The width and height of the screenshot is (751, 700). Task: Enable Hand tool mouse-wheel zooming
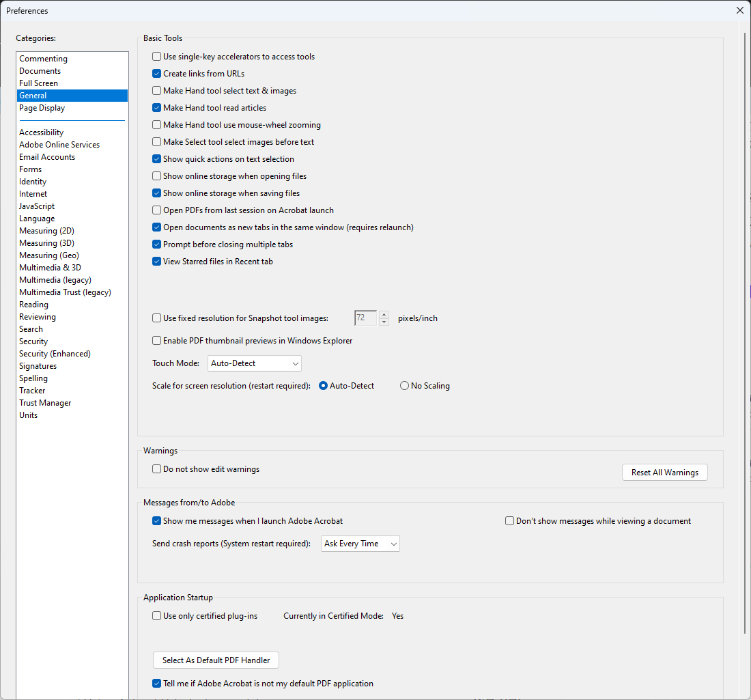(156, 124)
